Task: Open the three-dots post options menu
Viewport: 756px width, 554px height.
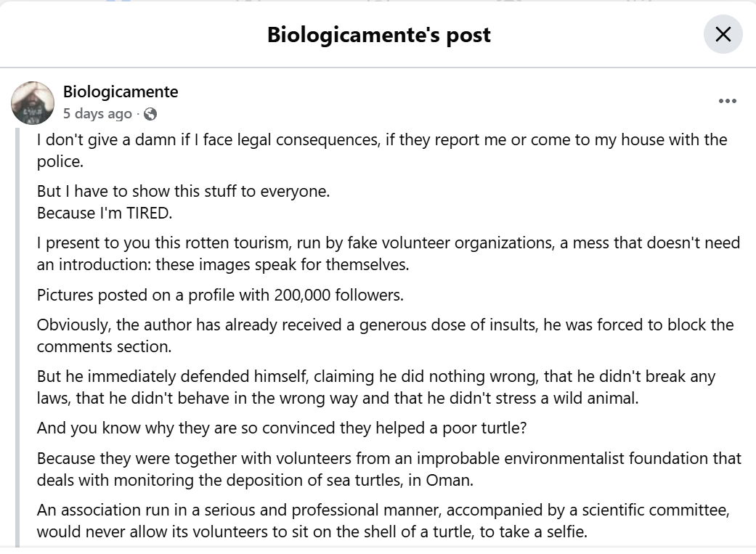Action: tap(727, 101)
